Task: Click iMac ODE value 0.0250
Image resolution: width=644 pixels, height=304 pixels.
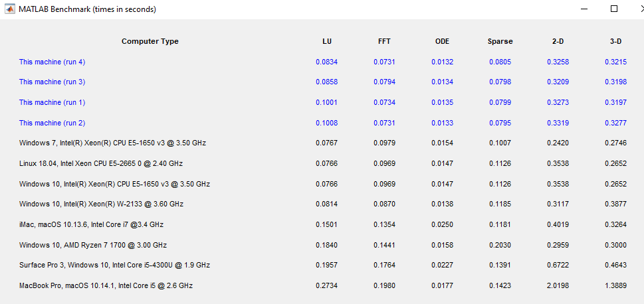Action: coord(443,224)
